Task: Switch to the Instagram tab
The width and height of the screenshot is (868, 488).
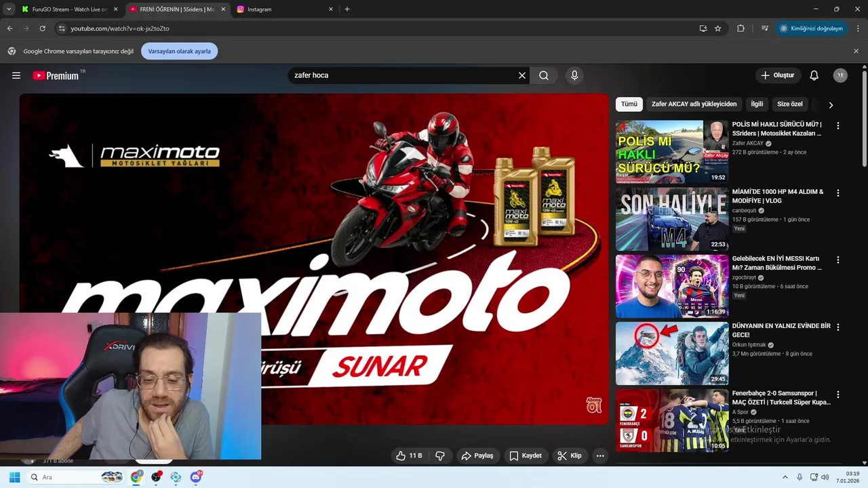Action: (x=285, y=9)
